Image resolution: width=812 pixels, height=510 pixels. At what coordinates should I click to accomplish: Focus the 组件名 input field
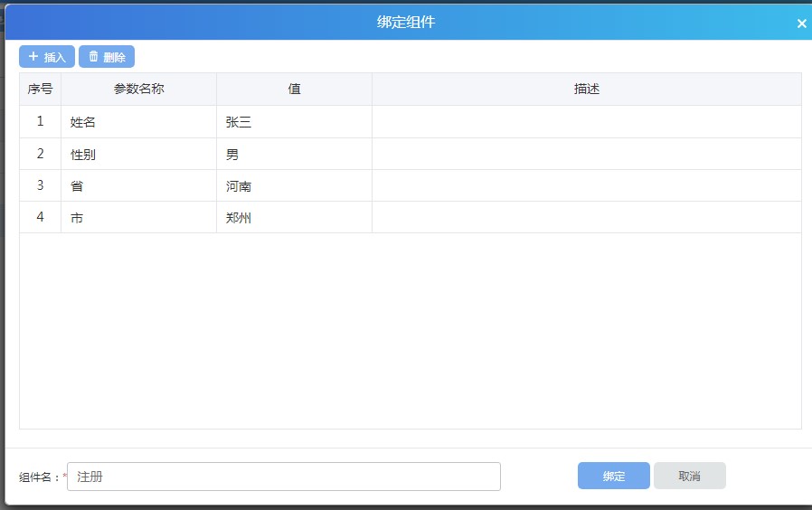pyautogui.click(x=283, y=477)
